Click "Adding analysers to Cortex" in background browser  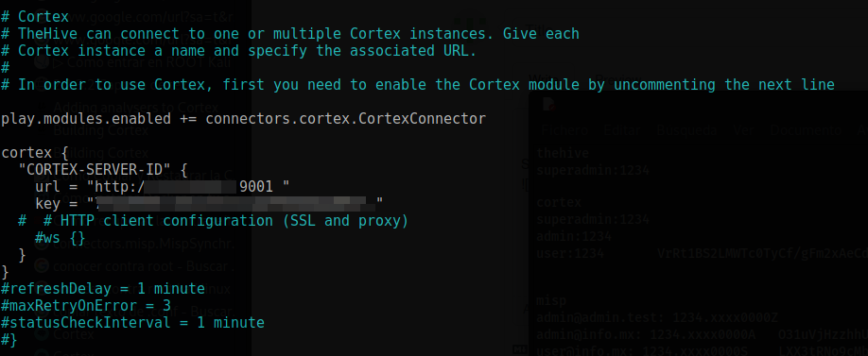(x=136, y=107)
